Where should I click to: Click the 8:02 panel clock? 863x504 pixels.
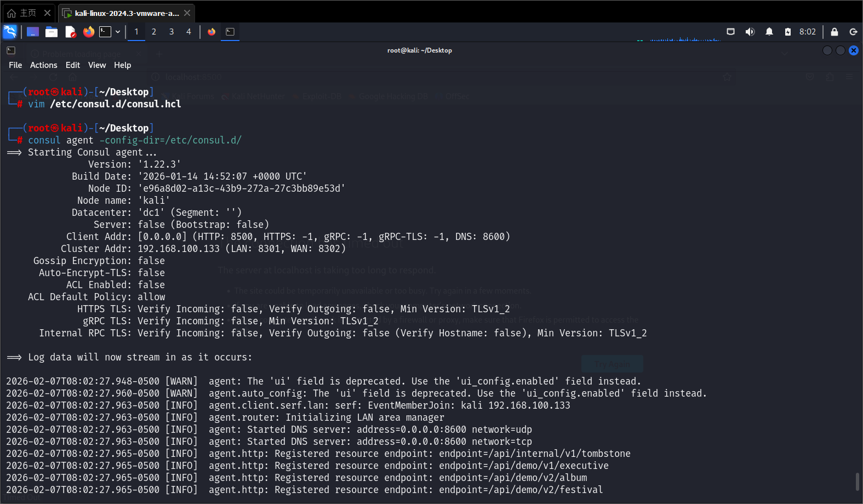(807, 32)
